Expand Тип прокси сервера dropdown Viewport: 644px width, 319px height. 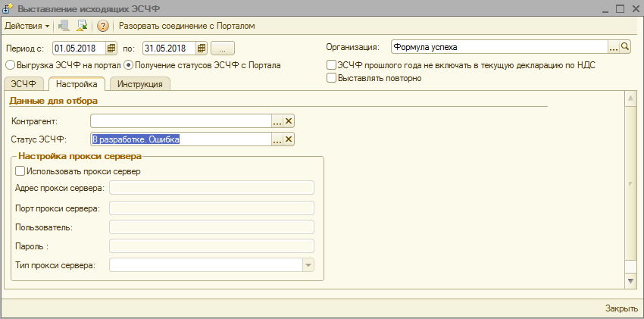click(x=308, y=265)
